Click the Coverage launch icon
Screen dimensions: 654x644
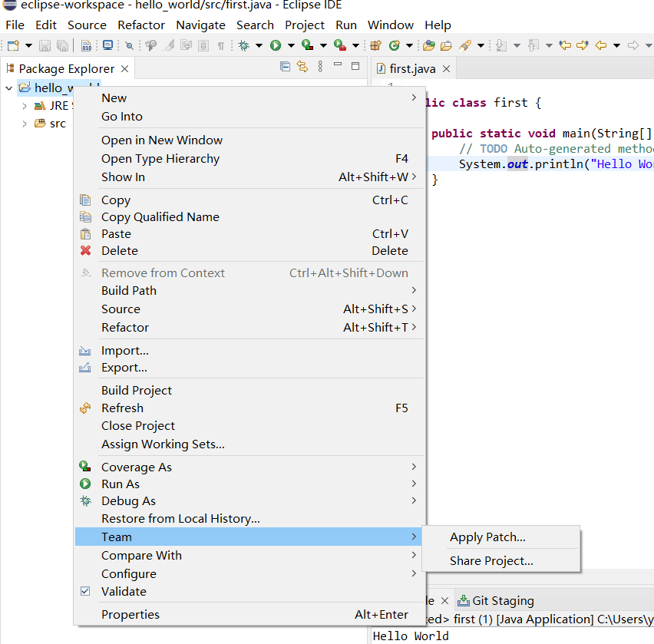pos(308,45)
